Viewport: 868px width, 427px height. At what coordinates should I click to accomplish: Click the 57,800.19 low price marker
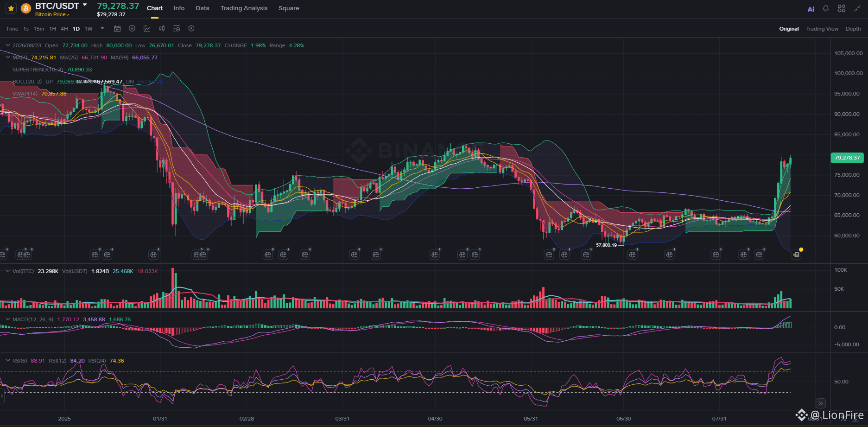tap(606, 245)
